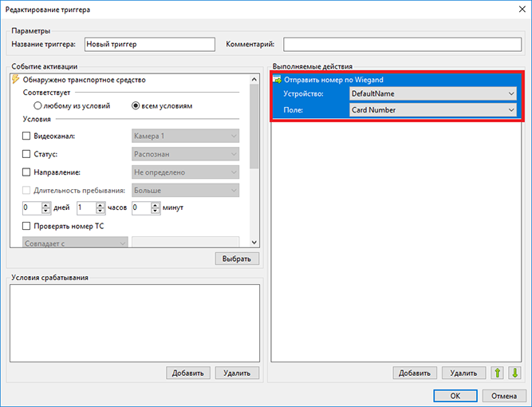Focus the Комментарий text field
Image resolution: width=532 pixels, height=407 pixels.
403,45
